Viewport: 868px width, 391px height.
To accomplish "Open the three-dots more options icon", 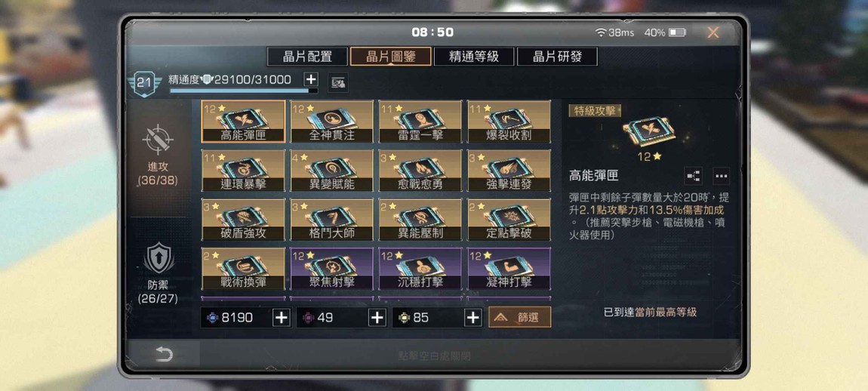I will 721,176.
